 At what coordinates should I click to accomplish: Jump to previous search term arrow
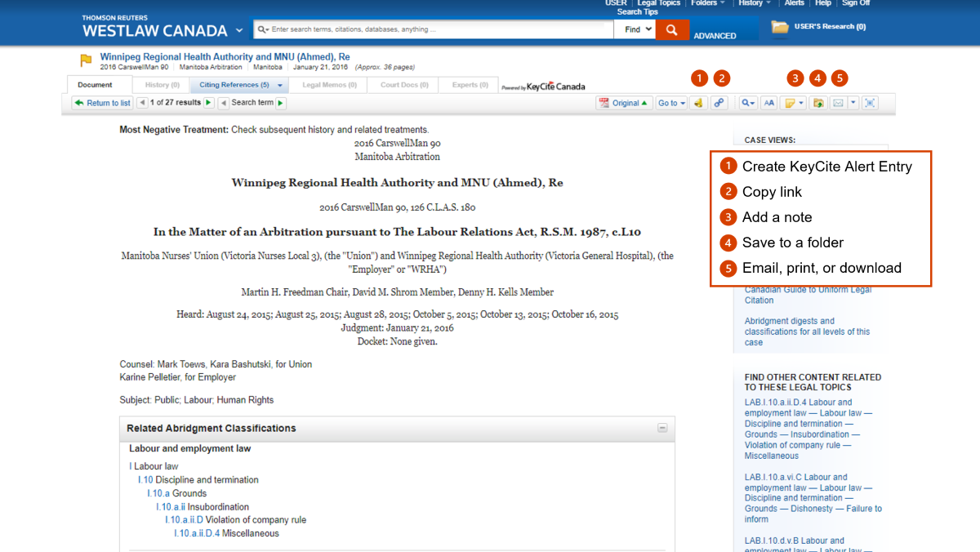click(x=224, y=103)
